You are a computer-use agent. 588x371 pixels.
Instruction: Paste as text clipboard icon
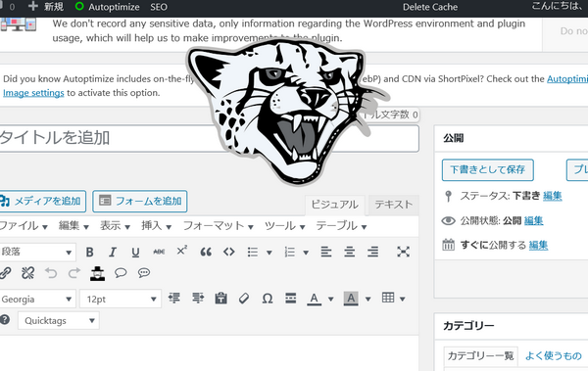pos(220,299)
